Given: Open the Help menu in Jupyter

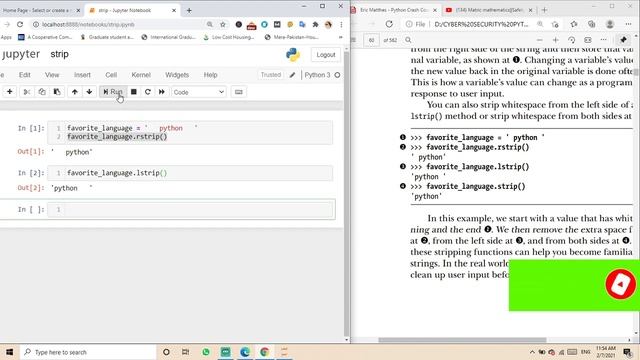Looking at the screenshot, I should 210,75.
